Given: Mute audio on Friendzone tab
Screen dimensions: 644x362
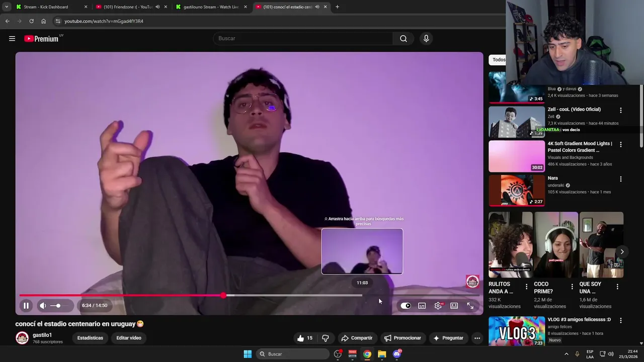Looking at the screenshot, I should click(157, 7).
